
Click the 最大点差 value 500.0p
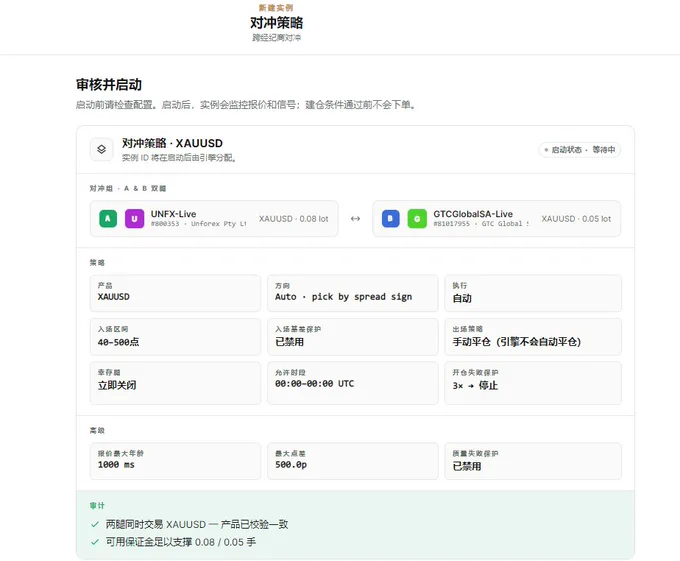point(291,465)
